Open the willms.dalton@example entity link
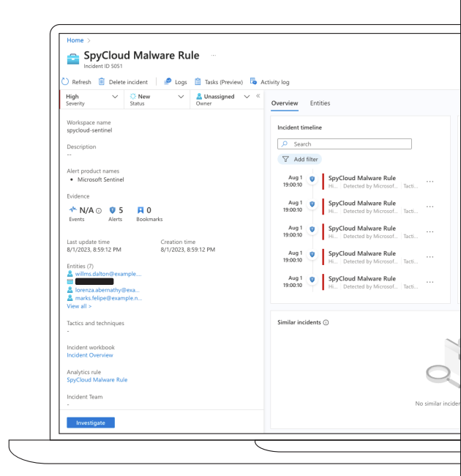461x476 pixels. [108, 274]
